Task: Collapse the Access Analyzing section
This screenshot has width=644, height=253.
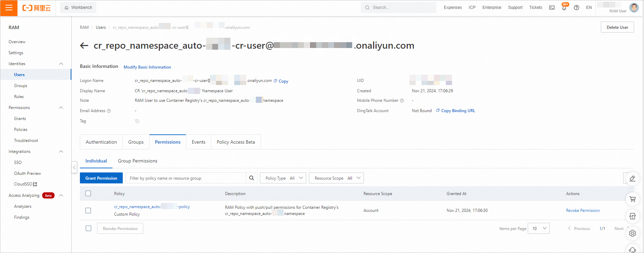Action: [61, 195]
